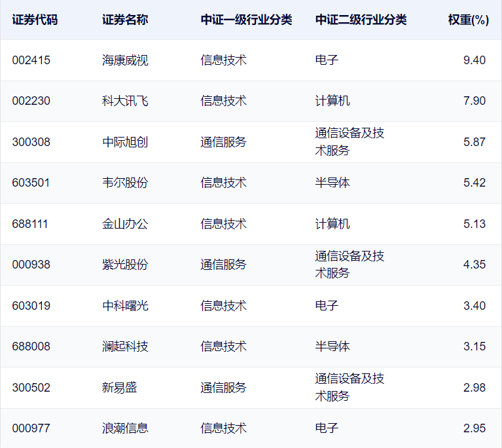Click the stock name 浪潮信息
The width and height of the screenshot is (502, 448).
(125, 428)
